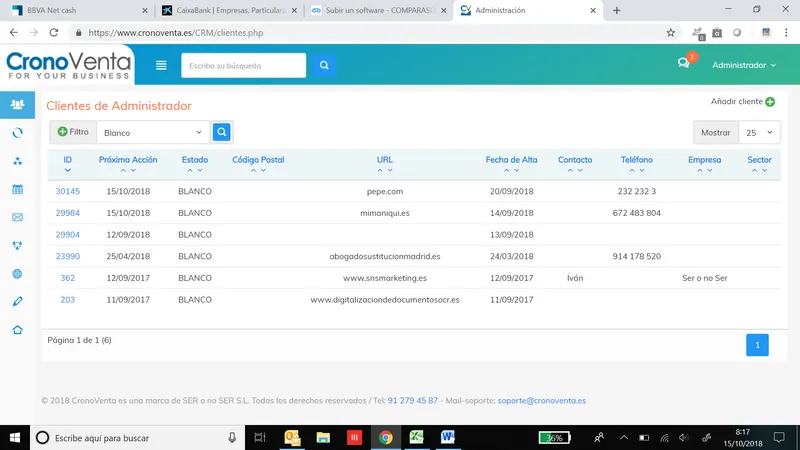
Task: Click the abogadosustitucionmadrid.es URL cell
Action: (x=385, y=256)
